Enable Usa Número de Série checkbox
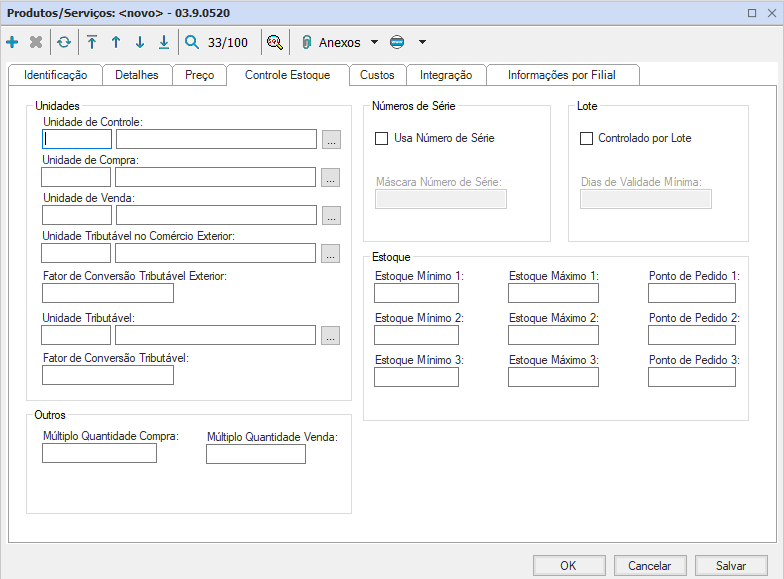 [x=381, y=138]
